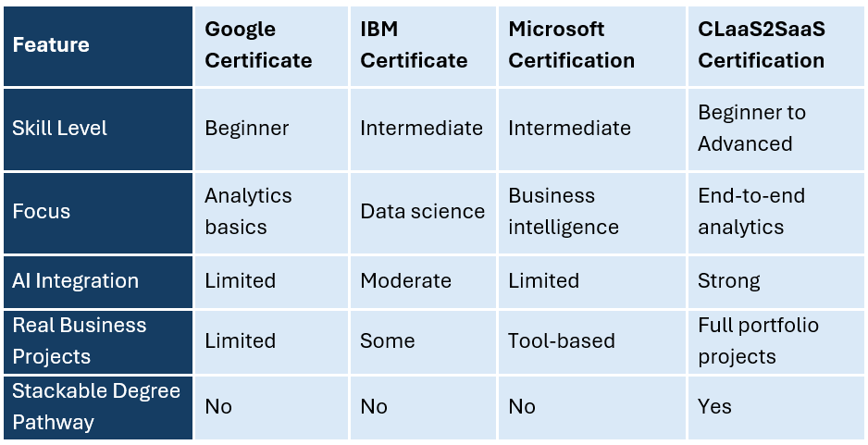Select the Tool-based projects cell
868x445 pixels.
tap(591, 341)
